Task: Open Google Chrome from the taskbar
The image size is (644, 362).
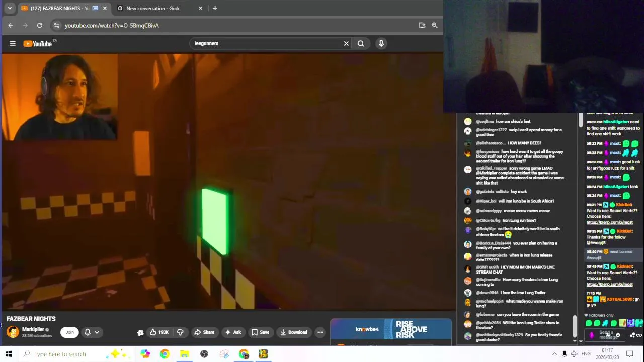Action: pos(165,354)
